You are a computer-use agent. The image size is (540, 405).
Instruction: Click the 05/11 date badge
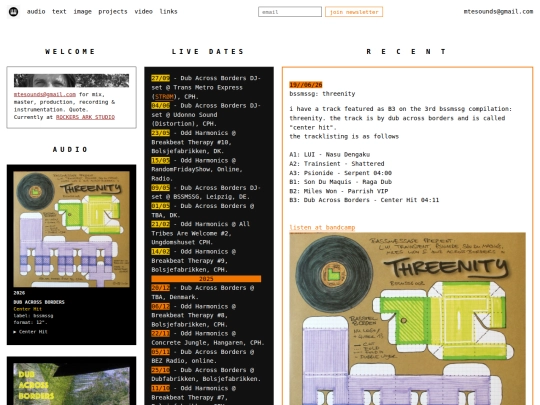(160, 352)
